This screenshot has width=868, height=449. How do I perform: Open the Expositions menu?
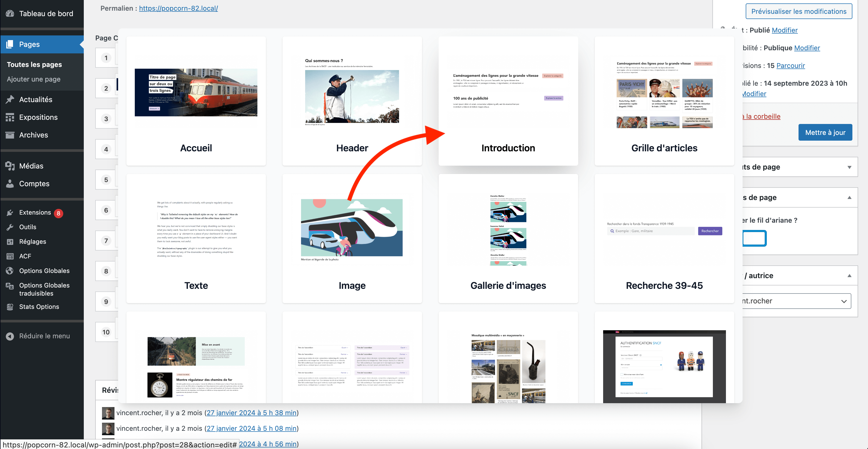[x=39, y=117]
